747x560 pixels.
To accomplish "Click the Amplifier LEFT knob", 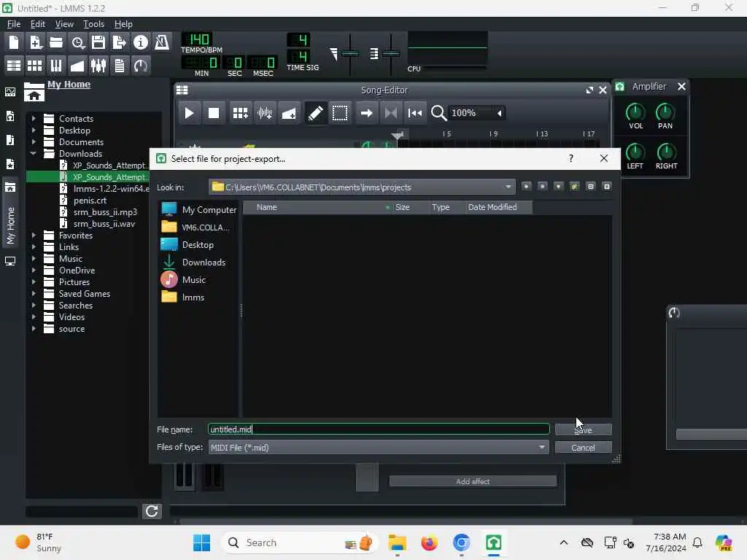I will click(x=635, y=152).
